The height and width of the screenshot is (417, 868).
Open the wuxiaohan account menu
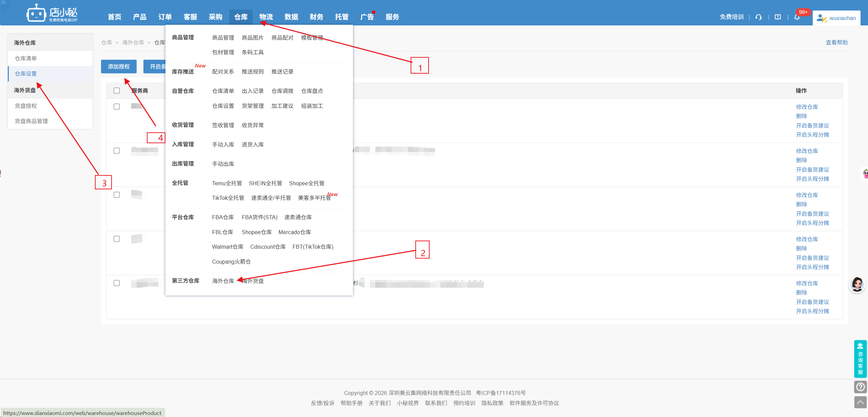[836, 18]
